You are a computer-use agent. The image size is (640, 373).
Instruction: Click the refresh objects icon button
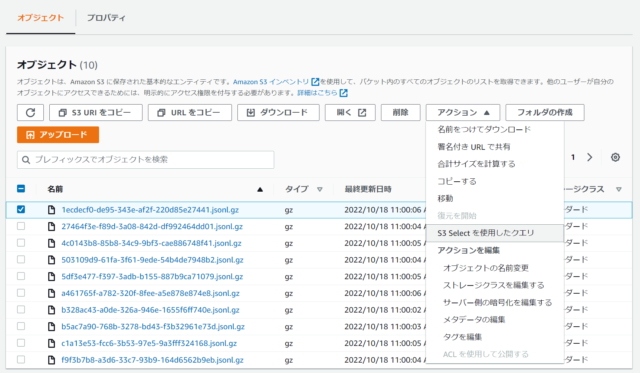pos(31,113)
